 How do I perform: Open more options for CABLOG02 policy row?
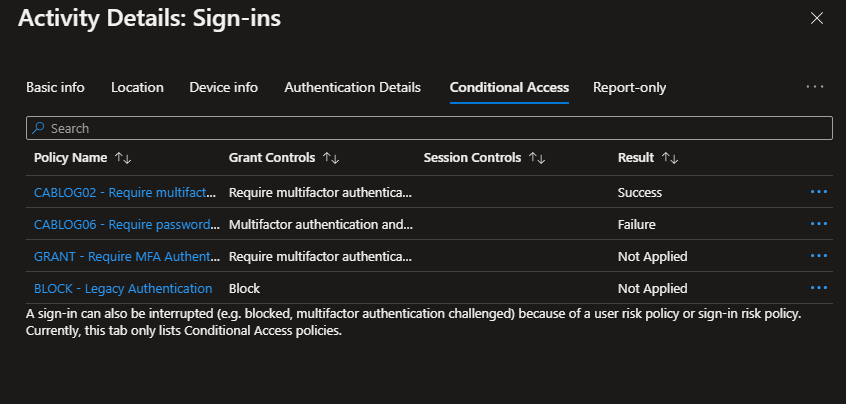point(819,192)
